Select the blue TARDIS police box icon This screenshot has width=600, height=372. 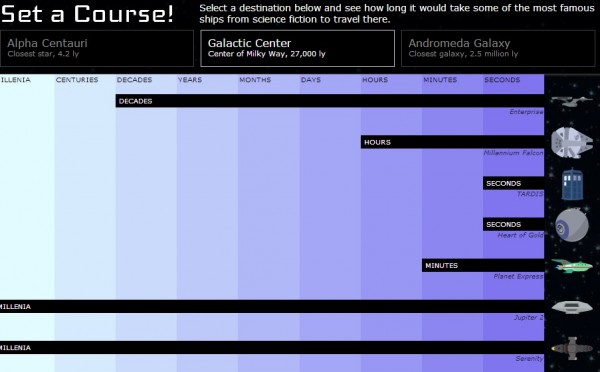coord(572,184)
